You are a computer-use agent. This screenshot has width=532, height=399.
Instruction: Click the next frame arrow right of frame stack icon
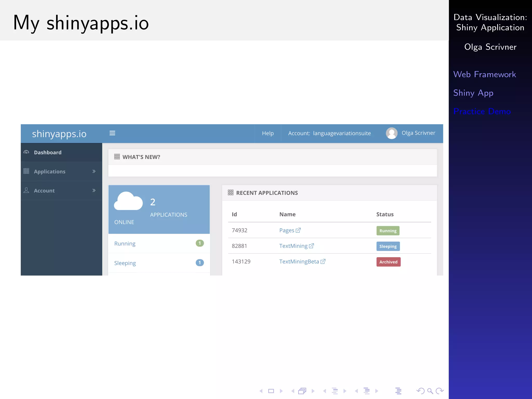click(313, 391)
